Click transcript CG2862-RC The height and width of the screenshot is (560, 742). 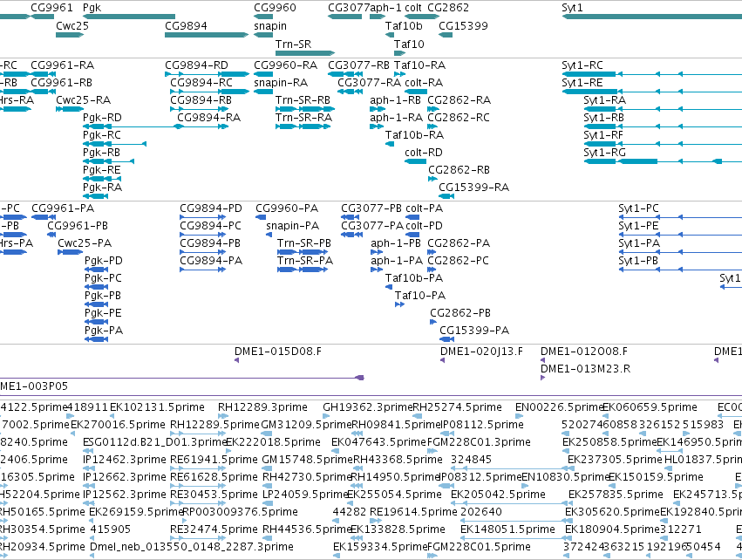click(x=459, y=118)
